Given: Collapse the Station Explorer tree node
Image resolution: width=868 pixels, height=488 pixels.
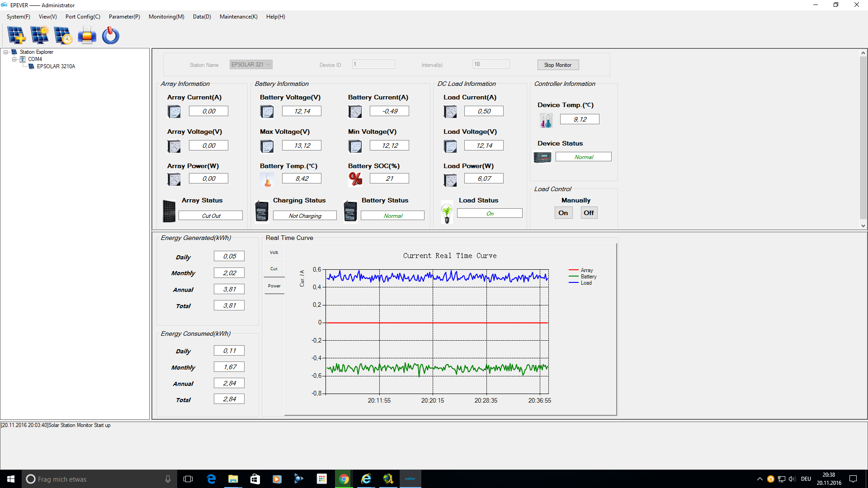Looking at the screenshot, I should click(6, 52).
